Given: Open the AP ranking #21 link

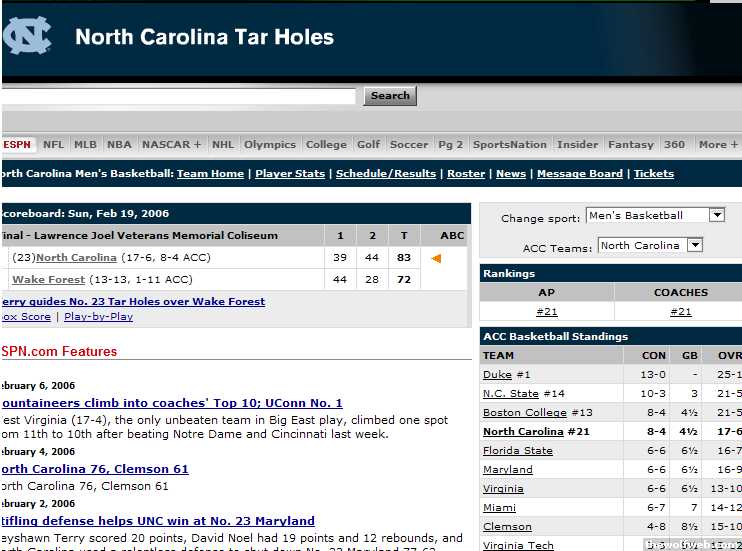Looking at the screenshot, I should click(x=546, y=311).
